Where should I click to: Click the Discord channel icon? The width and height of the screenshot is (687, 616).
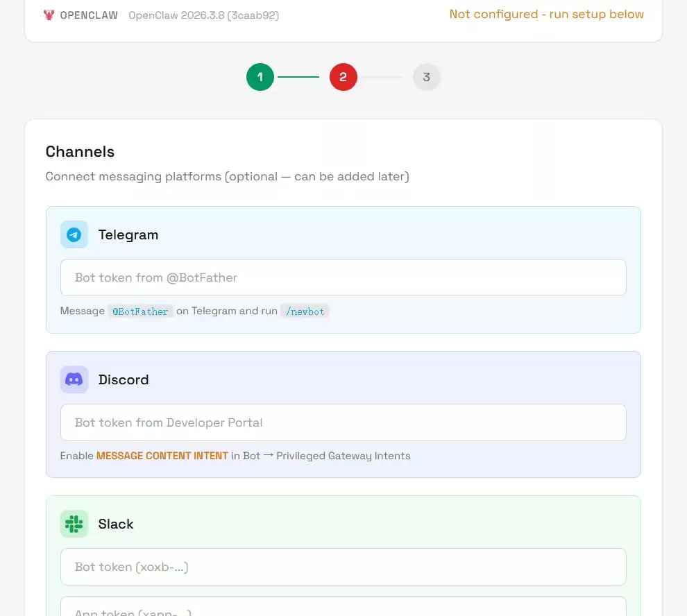[74, 379]
